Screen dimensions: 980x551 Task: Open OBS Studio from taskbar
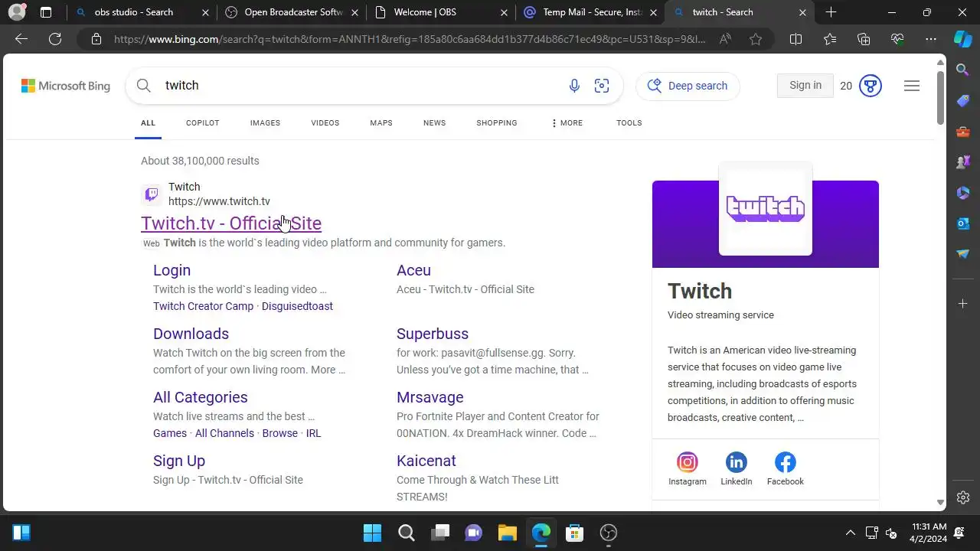tap(609, 533)
